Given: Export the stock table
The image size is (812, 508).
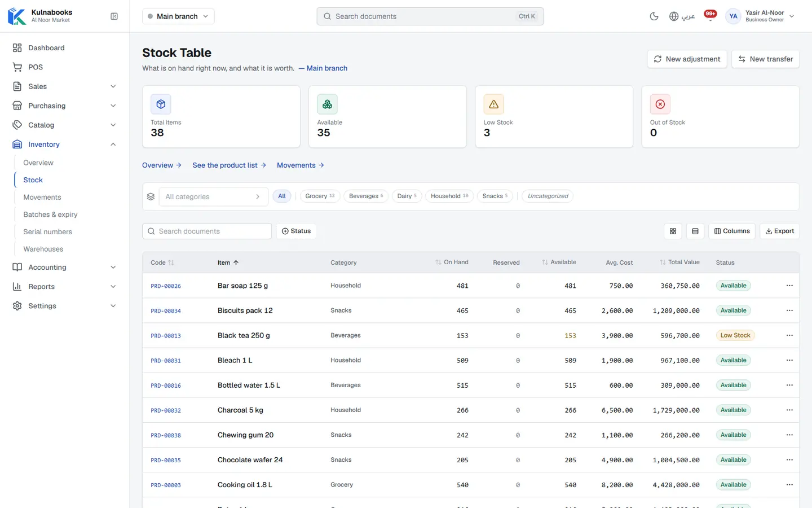Looking at the screenshot, I should pyautogui.click(x=780, y=231).
